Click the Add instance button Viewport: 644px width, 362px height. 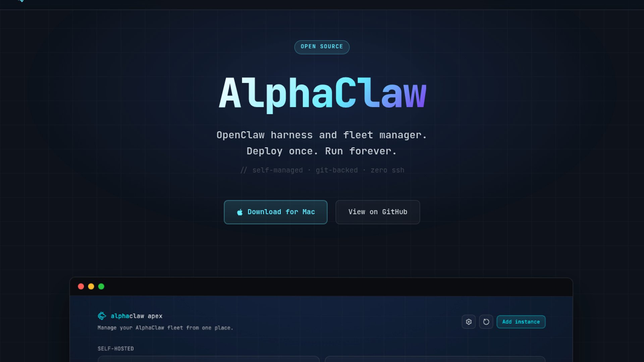tap(521, 322)
